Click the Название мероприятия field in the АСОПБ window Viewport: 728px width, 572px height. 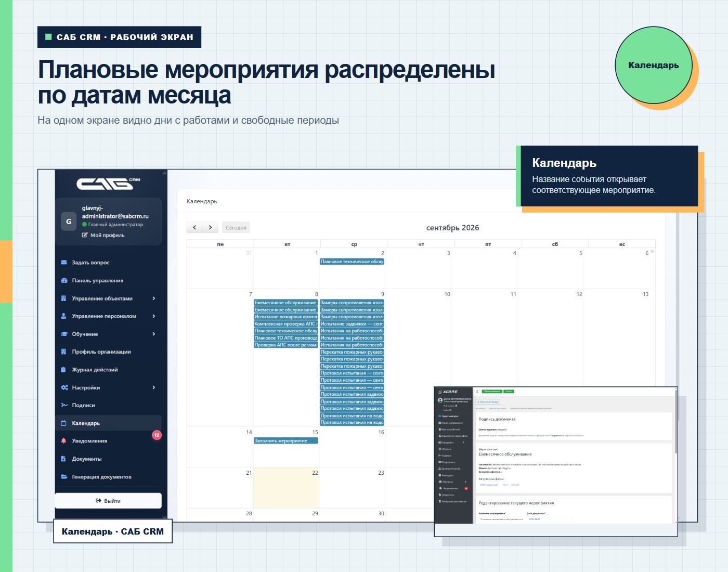(501, 519)
